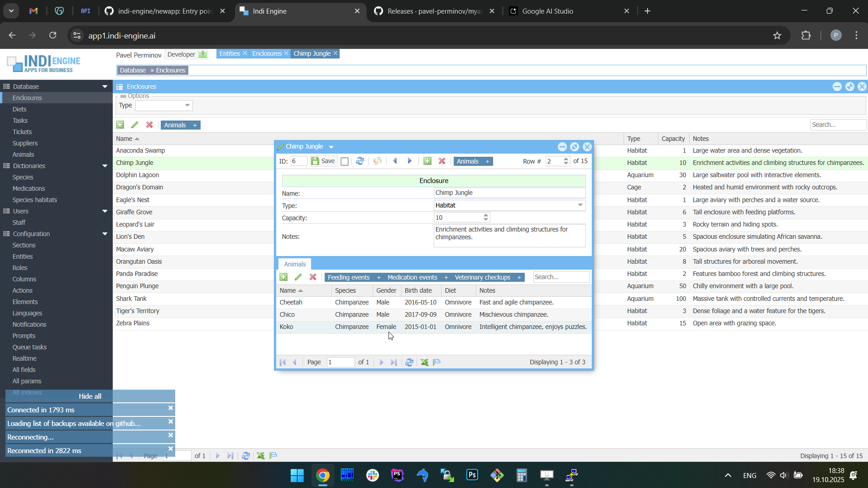The image size is (868, 488).
Task: Collapse the Options fieldset
Action: 123,96
